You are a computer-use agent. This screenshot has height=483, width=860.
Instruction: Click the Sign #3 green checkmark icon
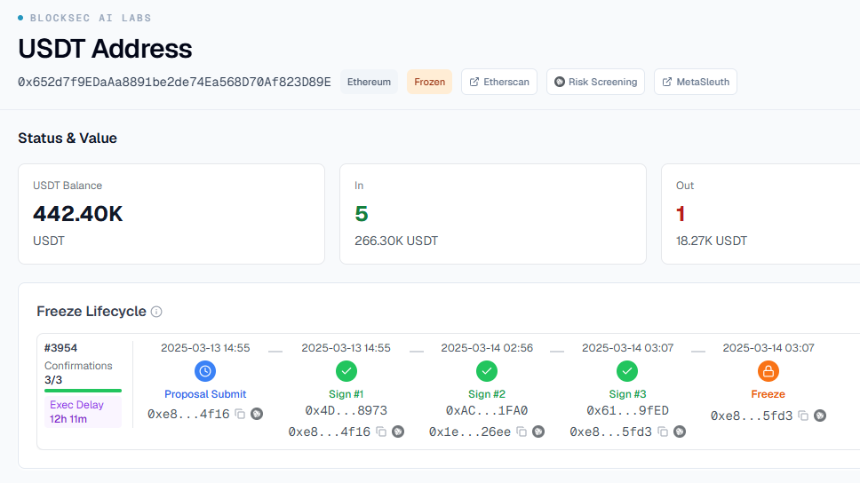[627, 371]
